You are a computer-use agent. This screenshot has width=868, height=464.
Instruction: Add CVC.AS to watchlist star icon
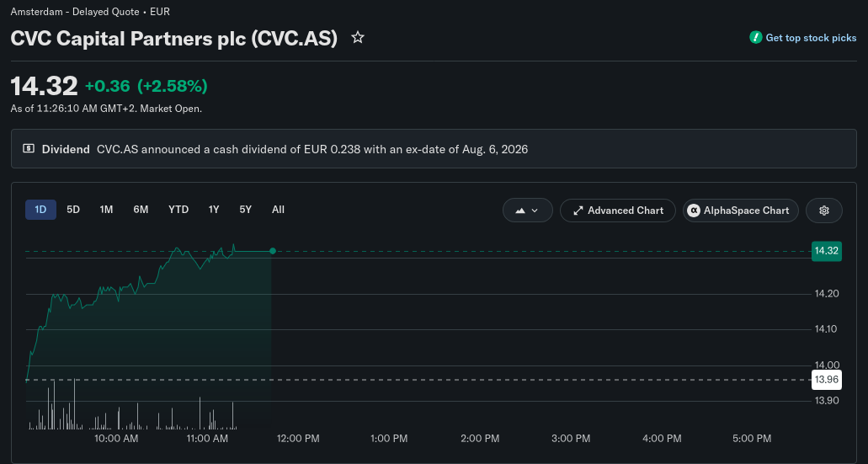click(x=358, y=38)
